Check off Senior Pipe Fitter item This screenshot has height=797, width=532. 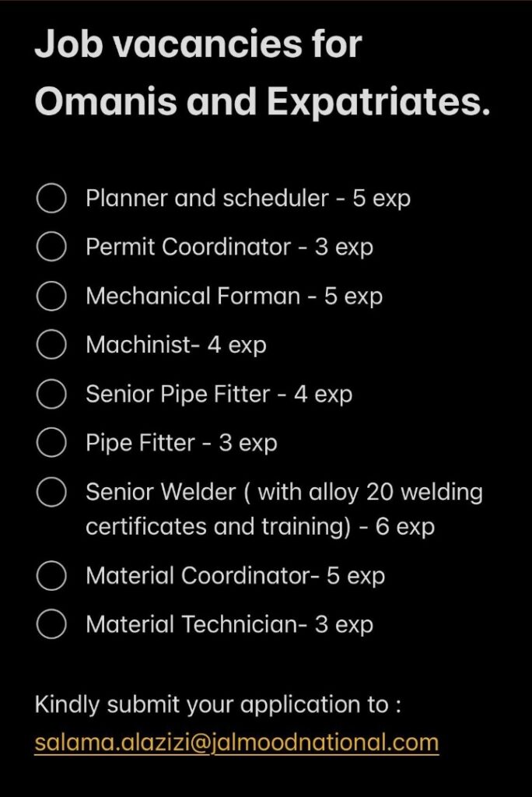(x=51, y=395)
